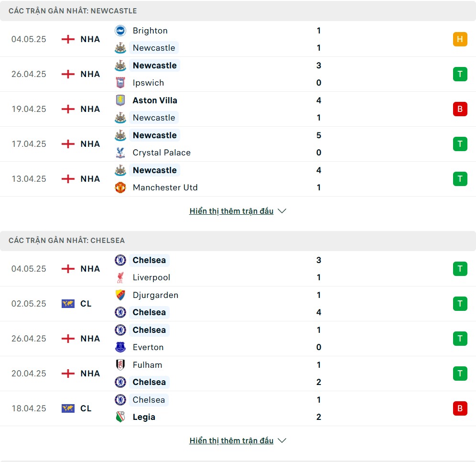The width and height of the screenshot is (476, 462).
Task: Click the Djurgarden crest icon
Action: tap(120, 295)
